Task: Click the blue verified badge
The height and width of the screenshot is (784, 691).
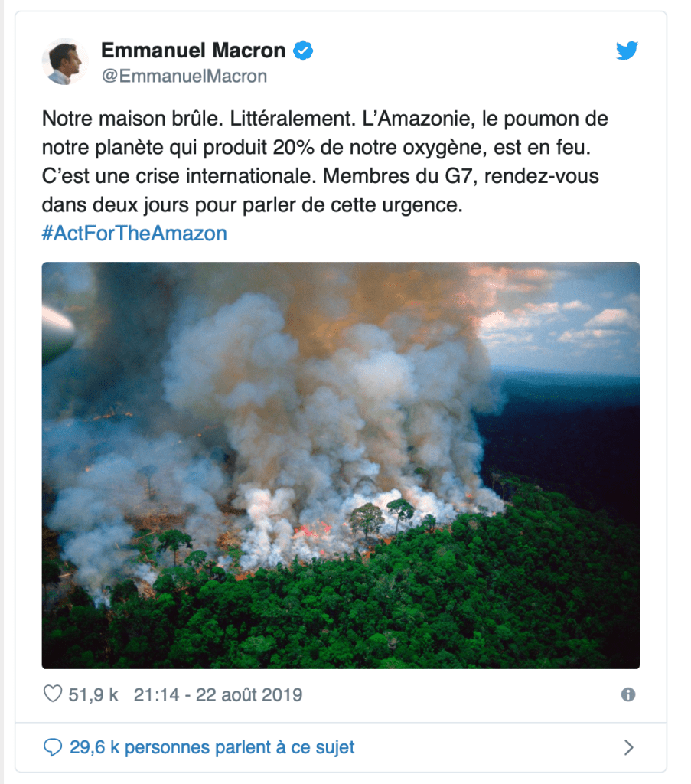Action: [303, 51]
